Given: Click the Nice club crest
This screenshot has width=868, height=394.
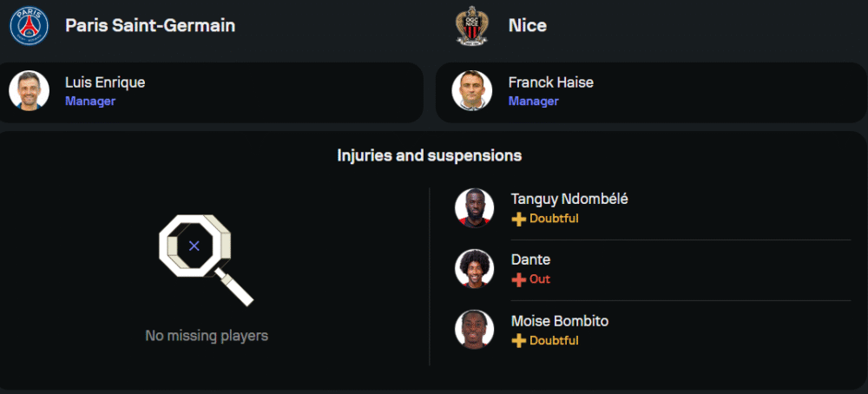Looking at the screenshot, I should pos(472,25).
